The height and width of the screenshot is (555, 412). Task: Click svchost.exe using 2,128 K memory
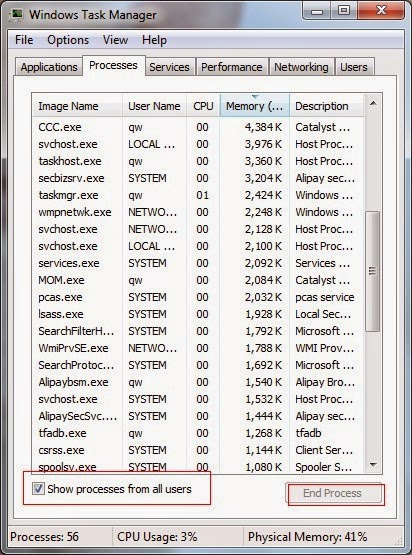point(198,229)
